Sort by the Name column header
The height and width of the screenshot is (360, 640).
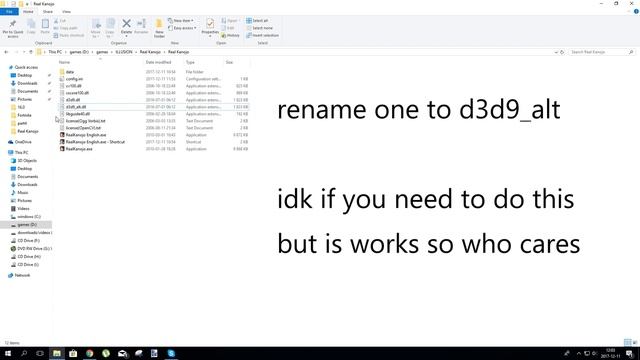pos(64,62)
